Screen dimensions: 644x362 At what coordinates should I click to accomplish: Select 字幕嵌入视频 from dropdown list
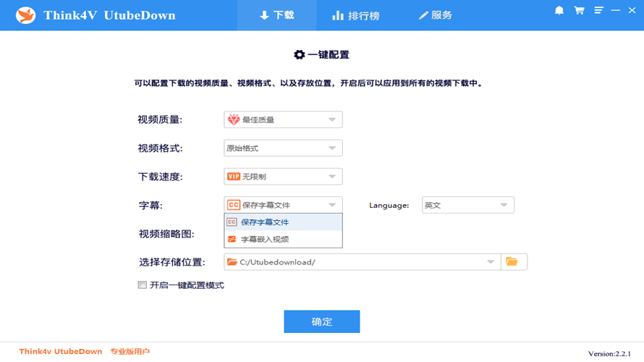pos(283,239)
